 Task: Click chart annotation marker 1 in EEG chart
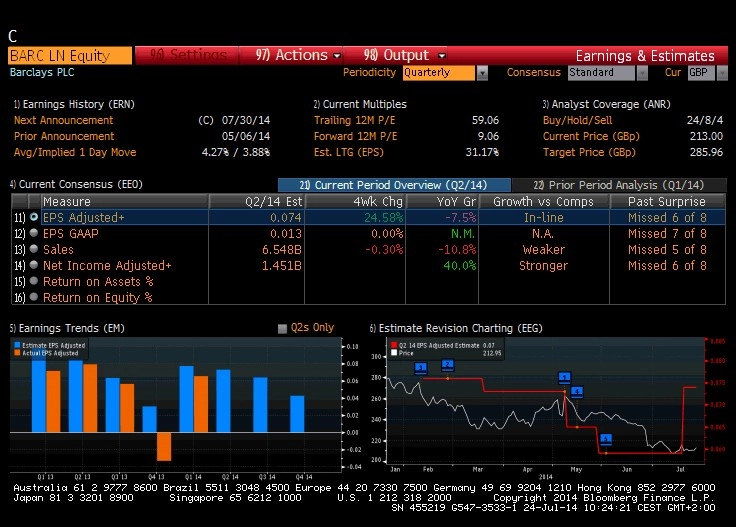564,377
